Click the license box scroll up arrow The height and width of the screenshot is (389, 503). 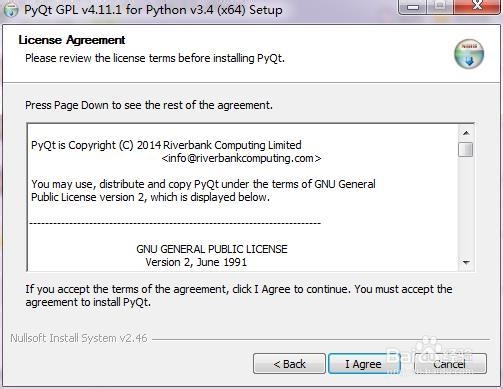tap(466, 133)
